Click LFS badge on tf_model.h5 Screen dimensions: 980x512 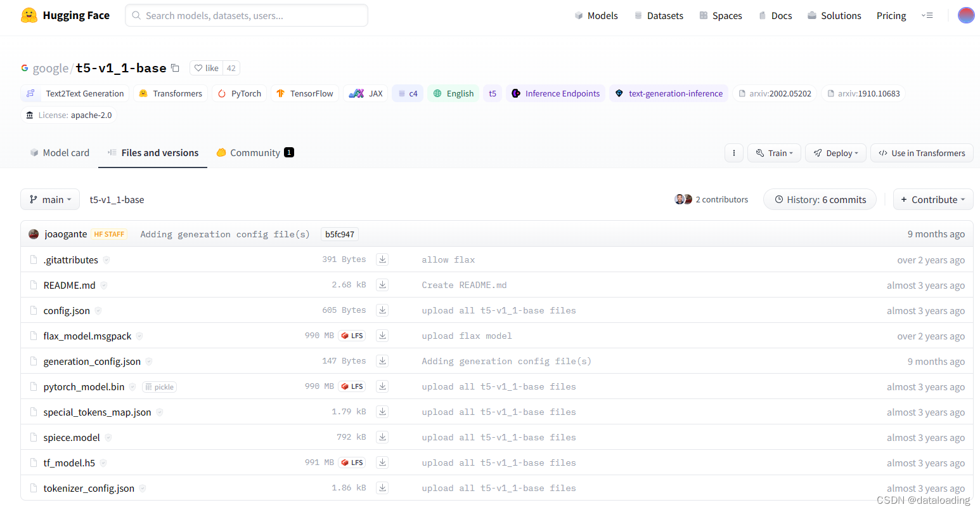coord(352,463)
